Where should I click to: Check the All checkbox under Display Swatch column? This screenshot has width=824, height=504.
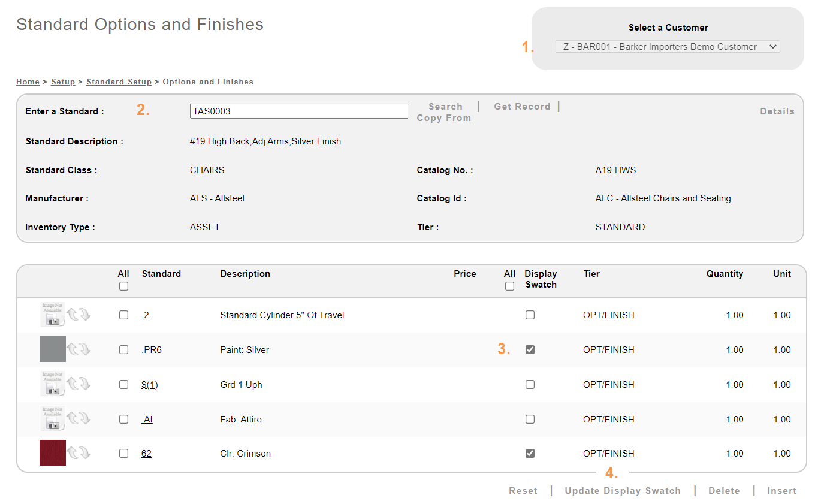point(509,286)
